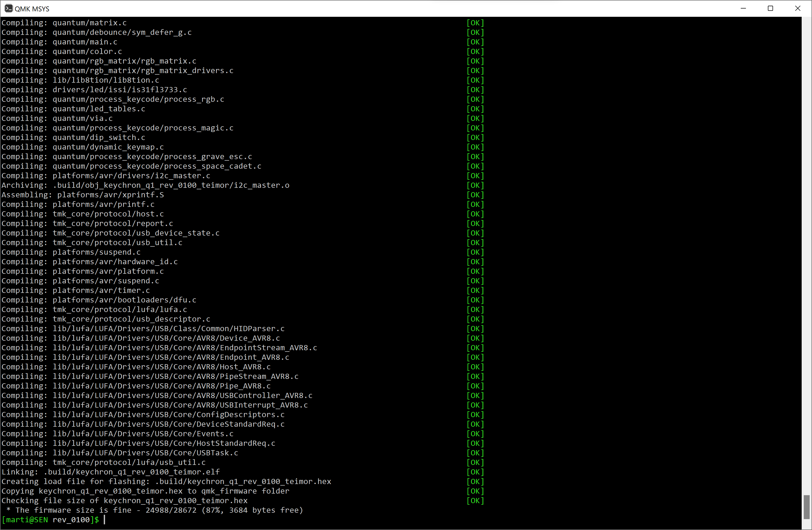
Task: Click the Copying keychron hex to qmk_firmware line
Action: click(x=146, y=491)
